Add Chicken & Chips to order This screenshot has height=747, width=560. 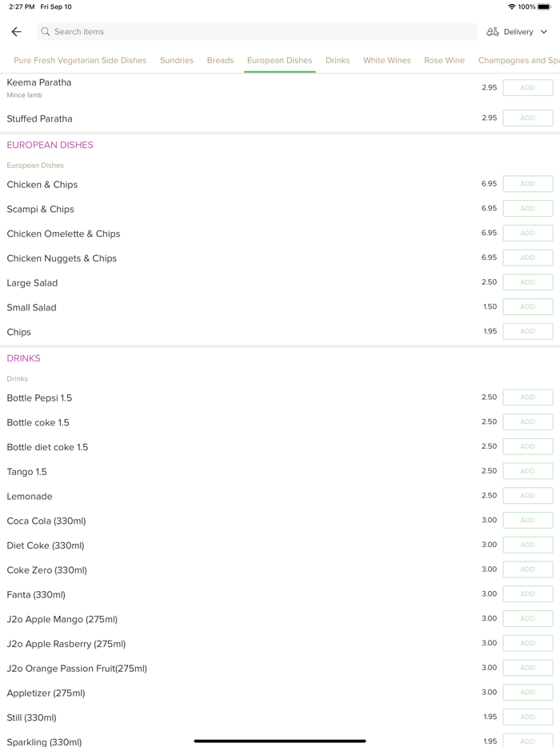coord(527,184)
